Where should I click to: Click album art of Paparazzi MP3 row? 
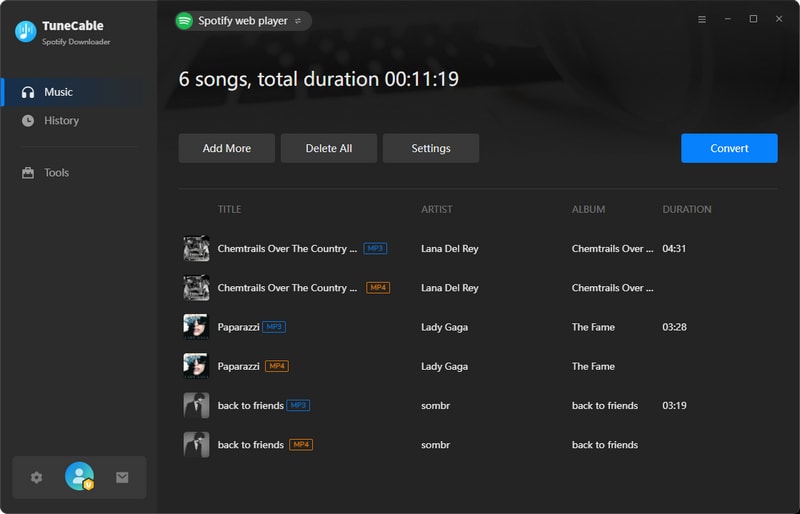click(x=196, y=327)
